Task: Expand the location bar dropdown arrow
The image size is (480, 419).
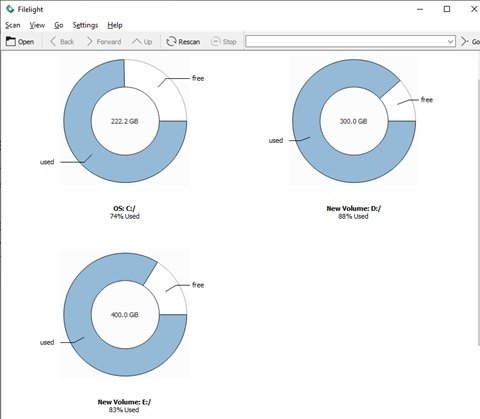Action: pyautogui.click(x=450, y=42)
